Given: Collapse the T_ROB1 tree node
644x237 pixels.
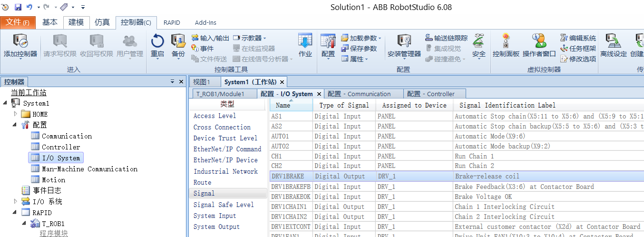Looking at the screenshot, I should tap(25, 223).
